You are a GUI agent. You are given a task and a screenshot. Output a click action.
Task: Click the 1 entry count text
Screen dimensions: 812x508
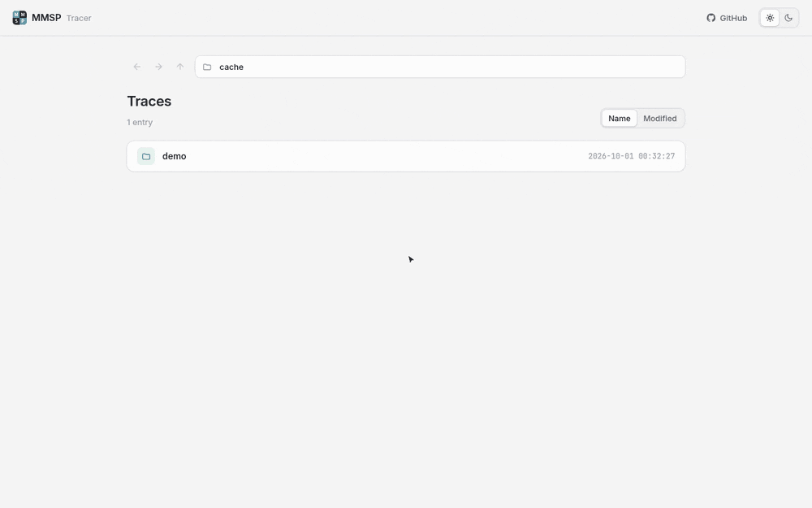[x=140, y=123]
